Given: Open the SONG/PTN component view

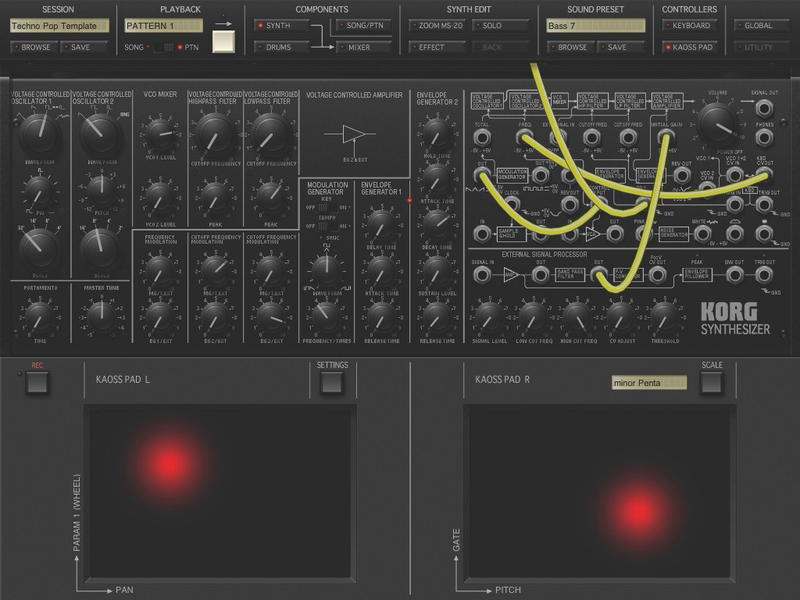Looking at the screenshot, I should [364, 26].
